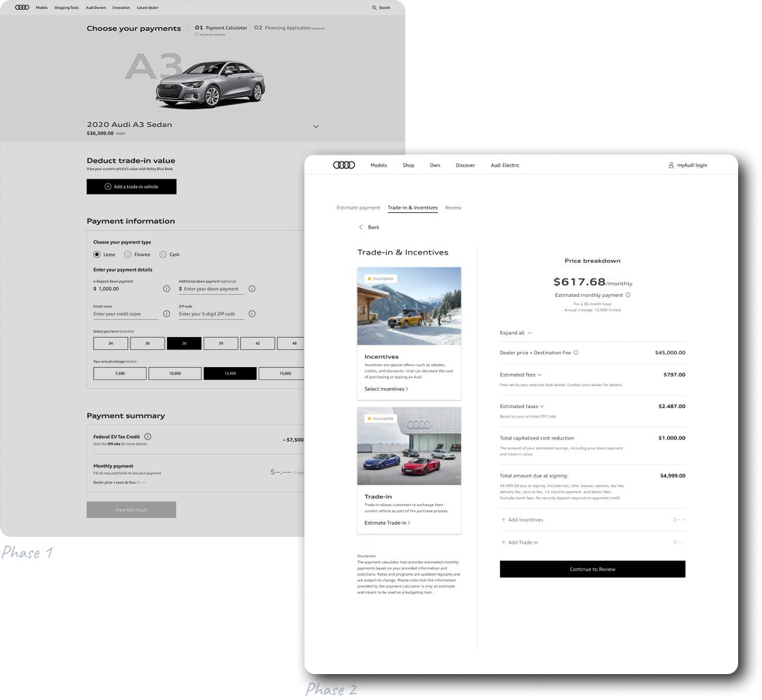Open Models in Phase 1 navigation

42,8
